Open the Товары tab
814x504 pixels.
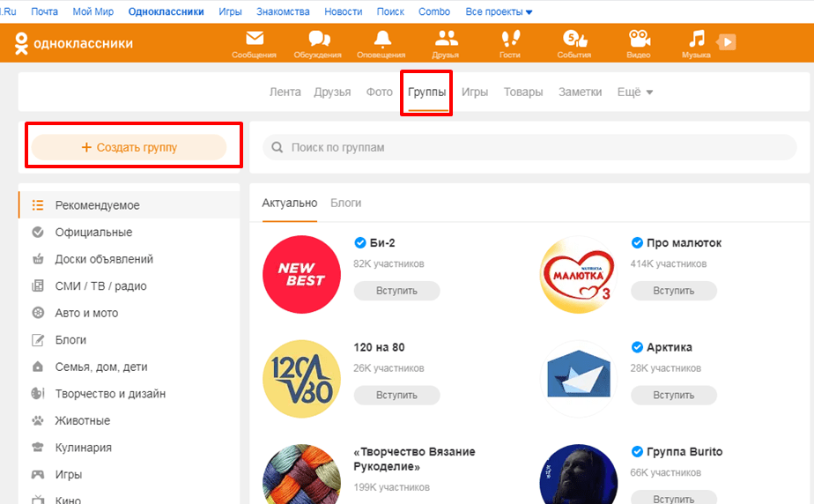pyautogui.click(x=522, y=92)
